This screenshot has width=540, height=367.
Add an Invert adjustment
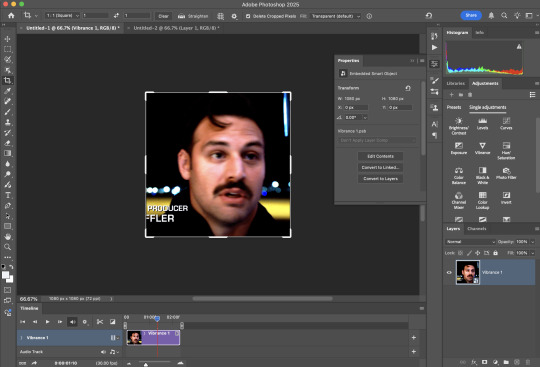pyautogui.click(x=506, y=198)
